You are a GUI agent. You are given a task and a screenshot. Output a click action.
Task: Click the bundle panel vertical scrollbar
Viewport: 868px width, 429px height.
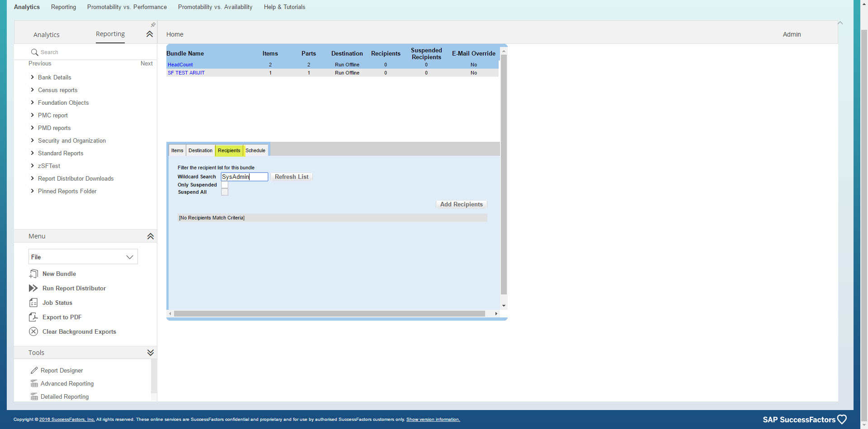(x=504, y=174)
